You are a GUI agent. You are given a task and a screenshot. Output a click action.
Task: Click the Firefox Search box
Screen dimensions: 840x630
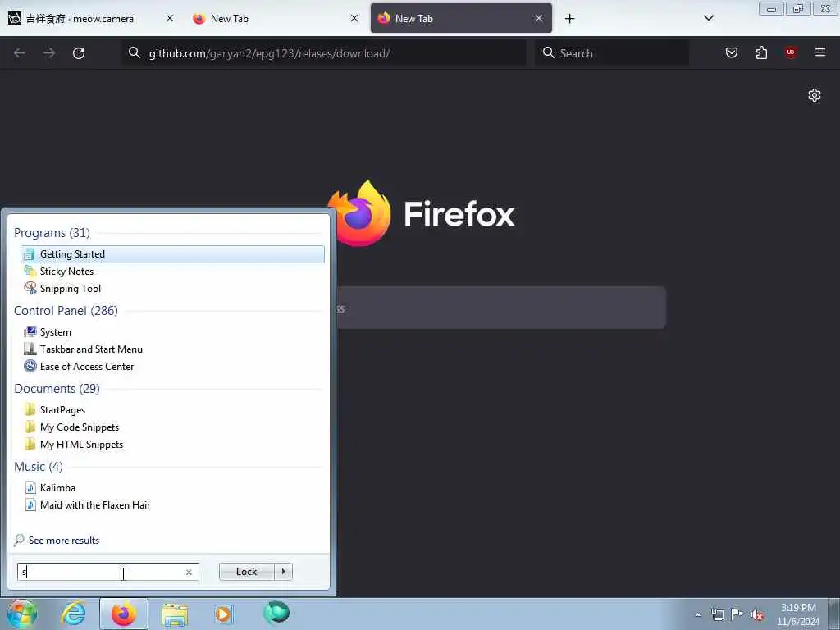coord(612,53)
